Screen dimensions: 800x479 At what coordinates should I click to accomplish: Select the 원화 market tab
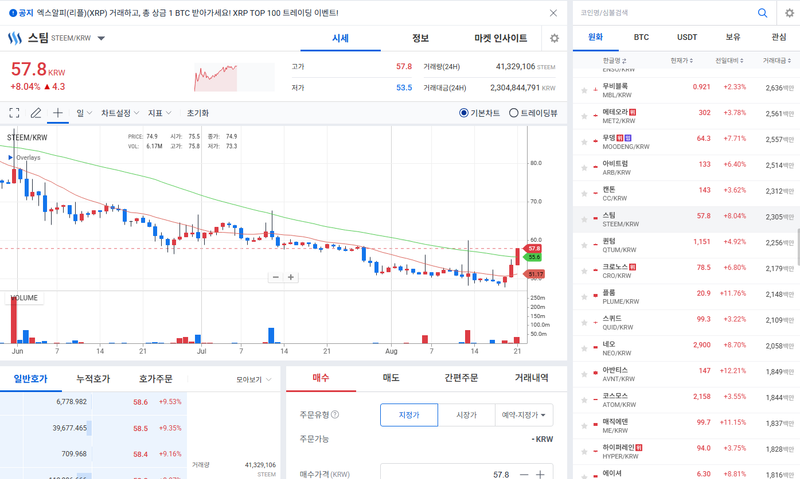(595, 37)
